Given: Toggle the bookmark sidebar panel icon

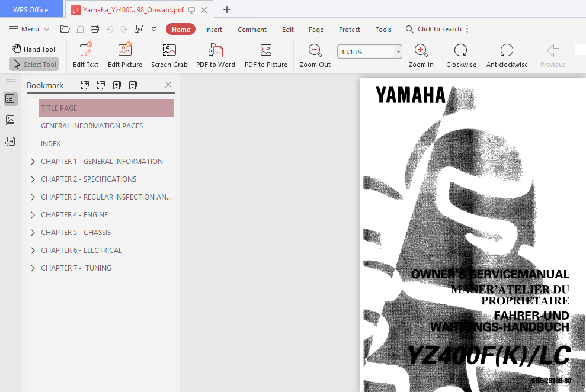Looking at the screenshot, I should pyautogui.click(x=10, y=99).
